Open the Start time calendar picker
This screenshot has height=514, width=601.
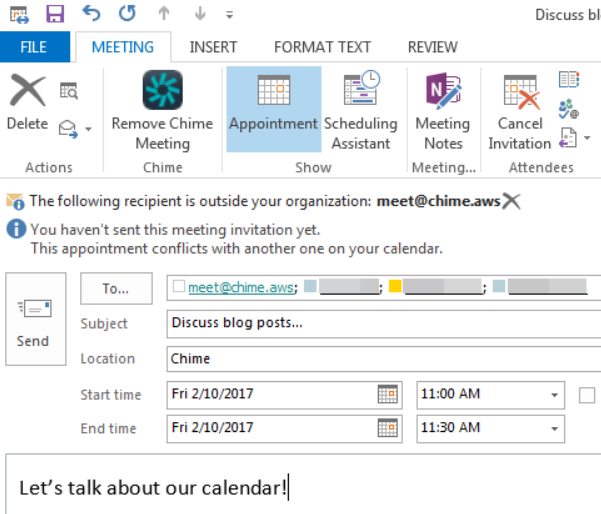(388, 394)
